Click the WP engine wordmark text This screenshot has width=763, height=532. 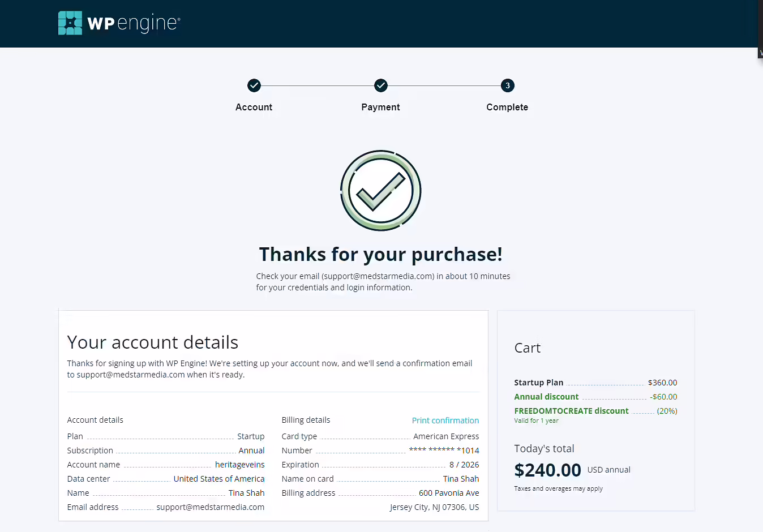pos(134,23)
